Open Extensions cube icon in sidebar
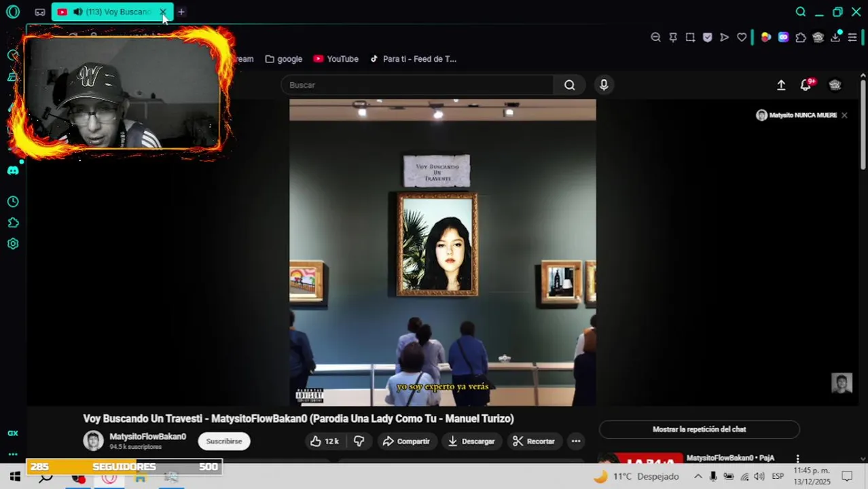 coord(13,223)
